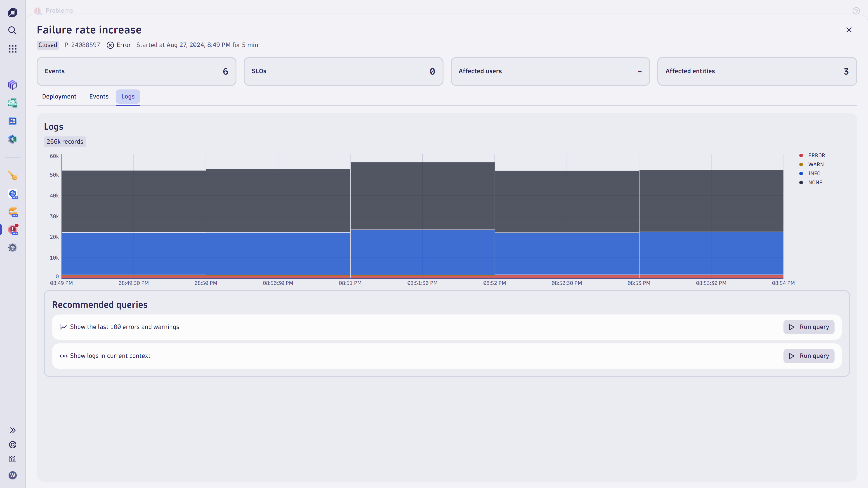Screen dimensions: 868x488
Task: Expand the sidebar with the double chevron
Action: 13,430
